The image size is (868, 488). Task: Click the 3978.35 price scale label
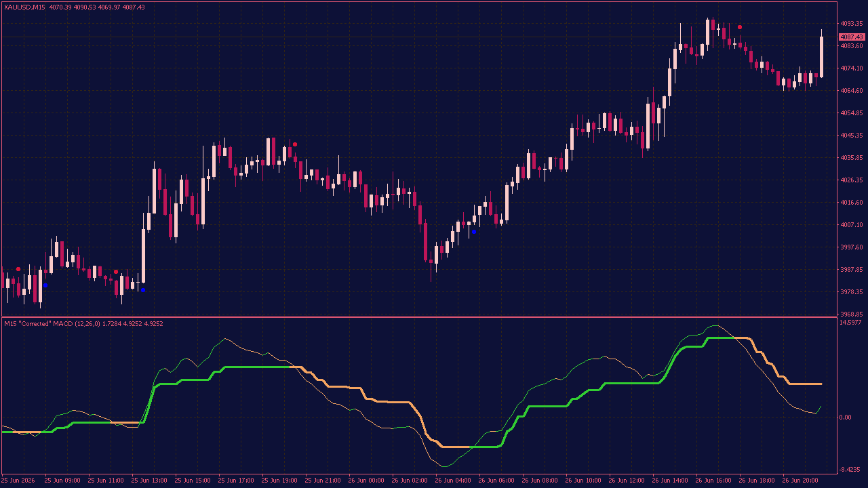tap(851, 291)
